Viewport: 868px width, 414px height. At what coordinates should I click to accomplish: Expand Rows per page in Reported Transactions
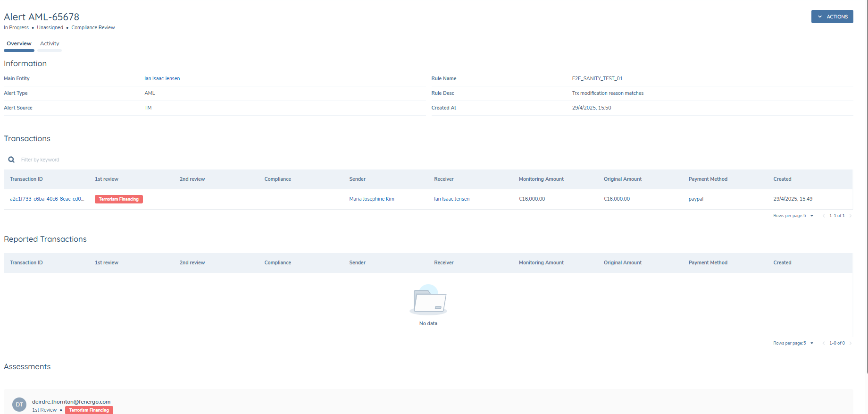[x=811, y=343]
